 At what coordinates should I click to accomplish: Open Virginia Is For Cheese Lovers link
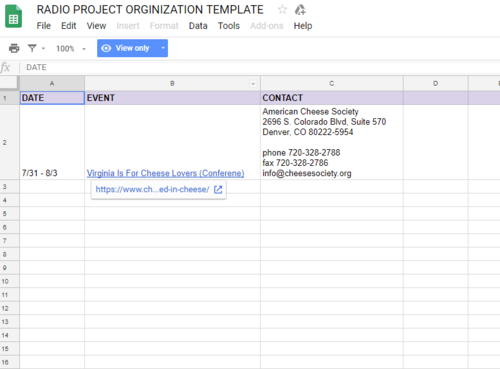[x=165, y=173]
